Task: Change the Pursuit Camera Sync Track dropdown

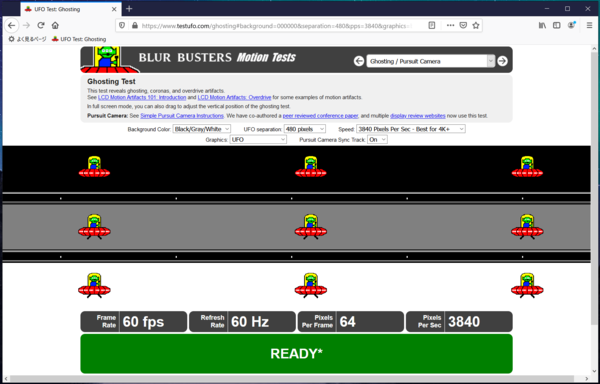Action: [377, 140]
